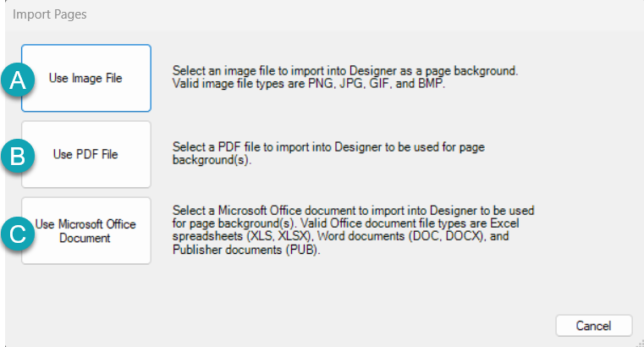Click the 'Select an image file to import' sentence

coord(345,70)
